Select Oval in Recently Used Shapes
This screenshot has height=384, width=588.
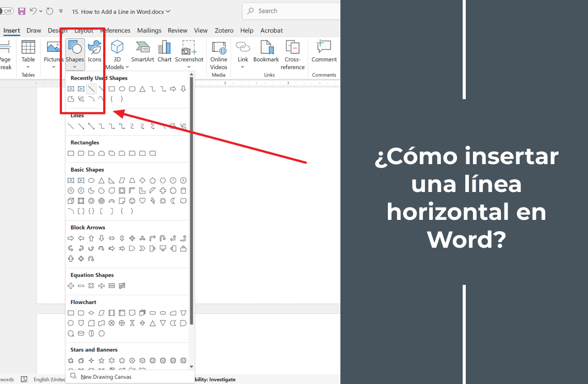point(122,89)
